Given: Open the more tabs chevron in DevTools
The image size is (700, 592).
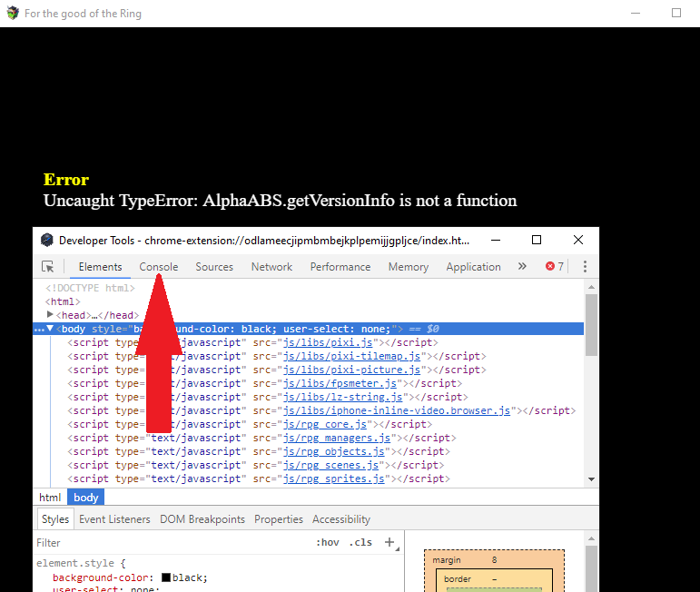Looking at the screenshot, I should [x=522, y=267].
